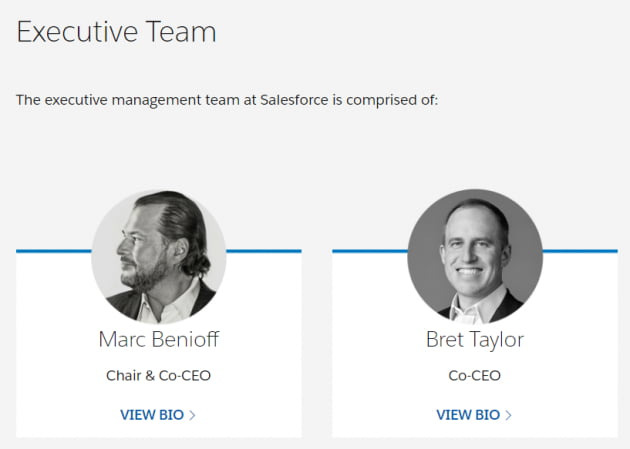Select Marc Benioff's circular profile photo
Viewport: 630px width, 449px height.
coord(159,256)
